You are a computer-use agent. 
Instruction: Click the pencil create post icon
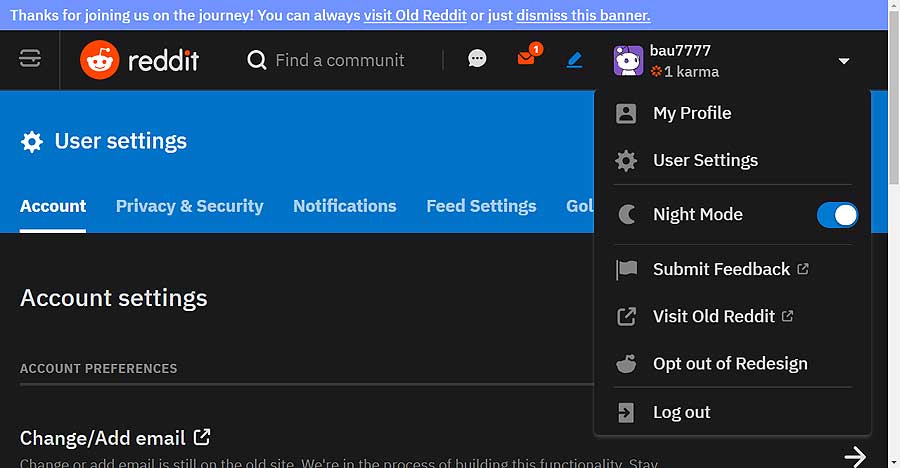575,60
